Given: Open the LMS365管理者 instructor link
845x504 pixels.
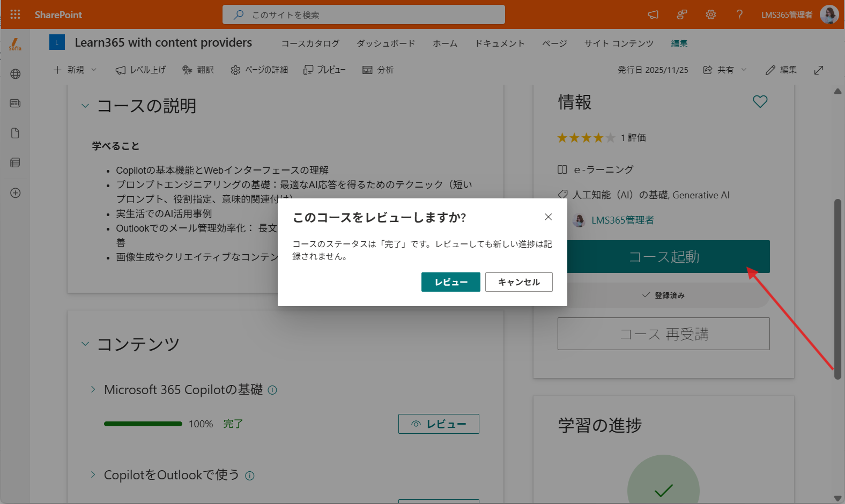Looking at the screenshot, I should (x=622, y=220).
